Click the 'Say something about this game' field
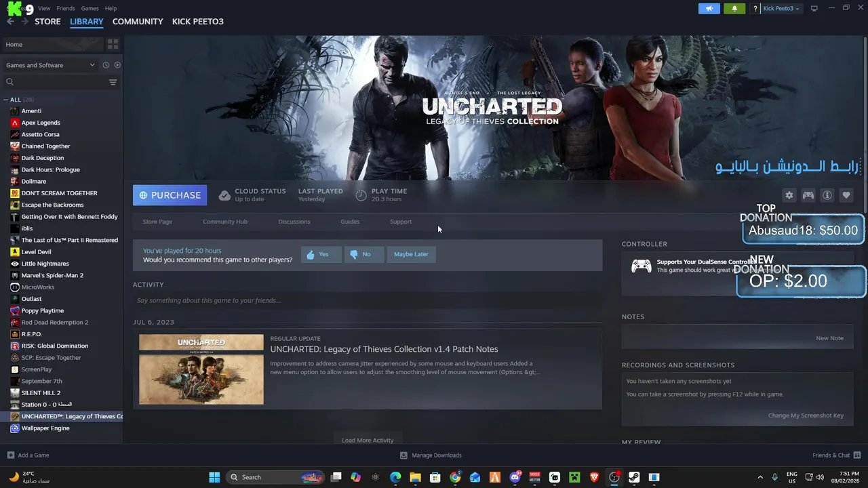 [x=368, y=300]
